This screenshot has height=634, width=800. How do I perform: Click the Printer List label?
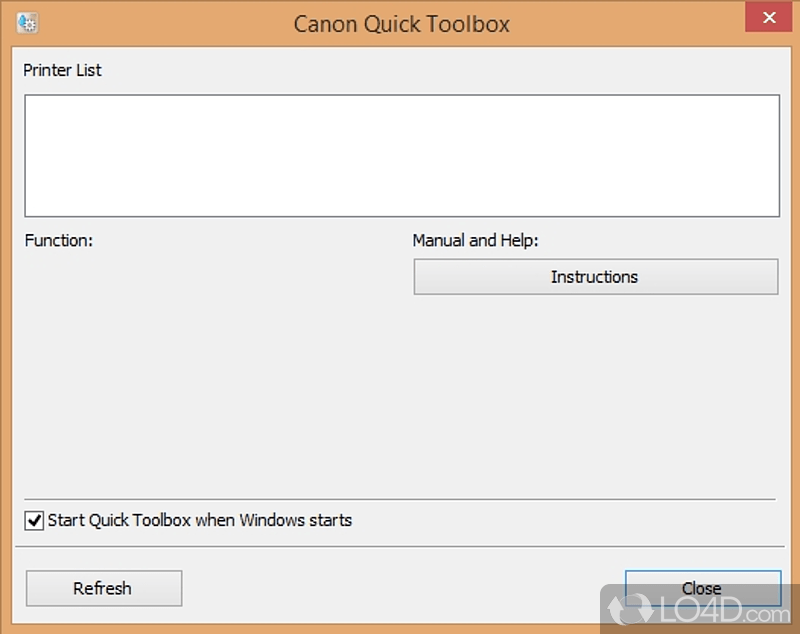coord(62,70)
